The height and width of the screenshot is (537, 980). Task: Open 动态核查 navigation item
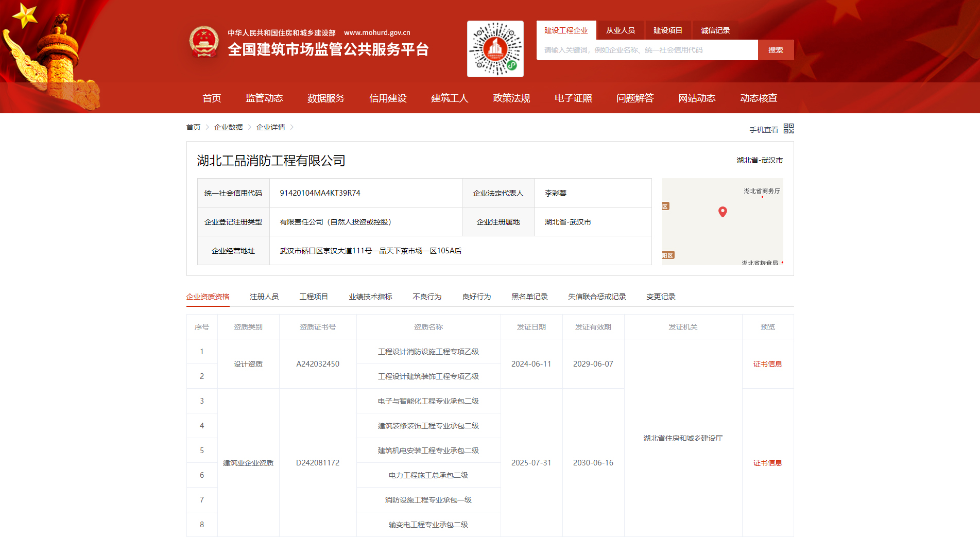[x=758, y=98]
